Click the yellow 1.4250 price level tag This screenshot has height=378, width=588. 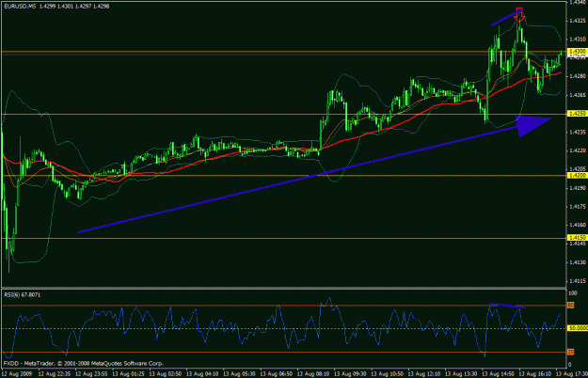coord(577,113)
